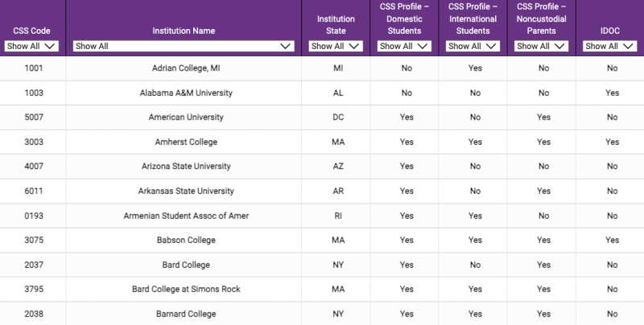Click the Barnard College name cell

tap(186, 314)
